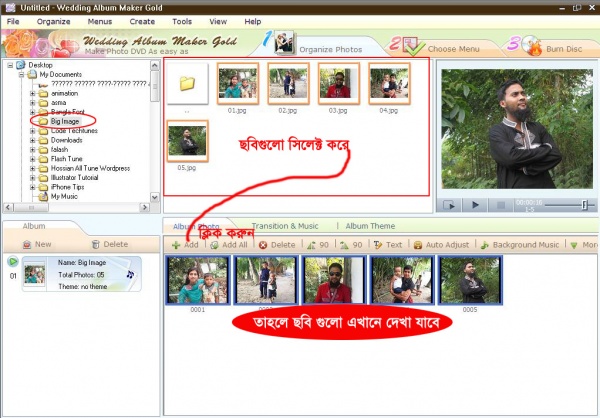Screen dimensions: 600x418
Task: Delete the selected album
Action: (x=110, y=244)
